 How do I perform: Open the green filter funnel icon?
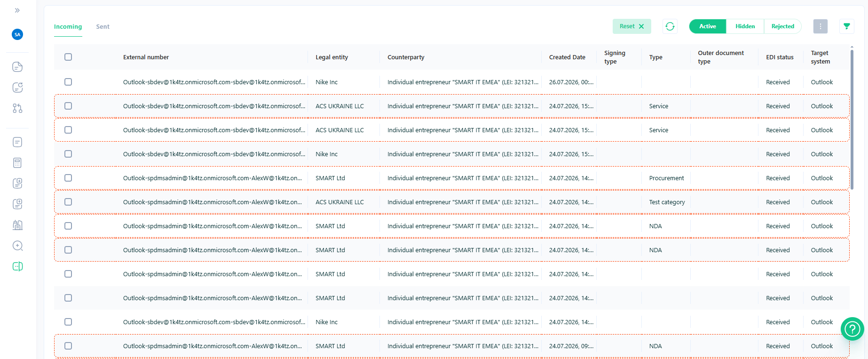[846, 26]
